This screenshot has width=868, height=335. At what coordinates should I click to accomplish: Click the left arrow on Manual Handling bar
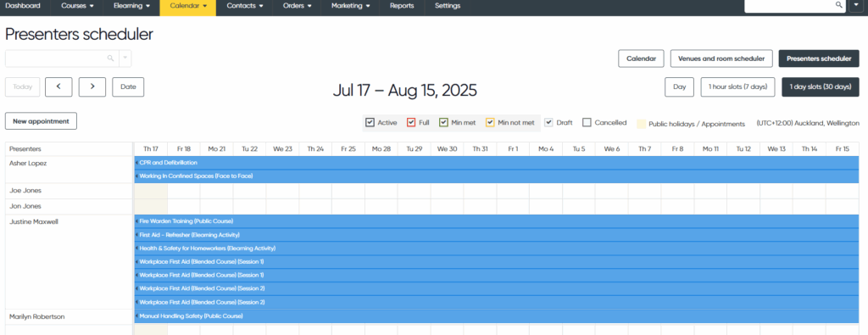(x=136, y=316)
